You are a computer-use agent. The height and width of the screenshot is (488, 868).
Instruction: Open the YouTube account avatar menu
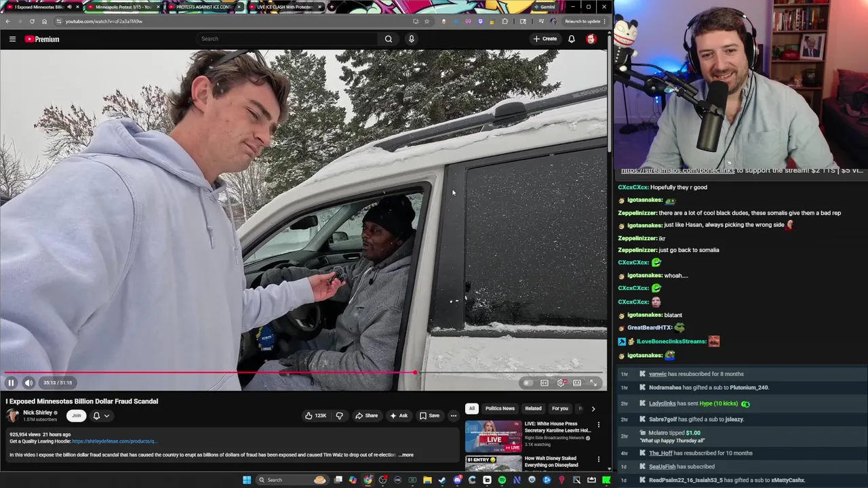point(591,39)
